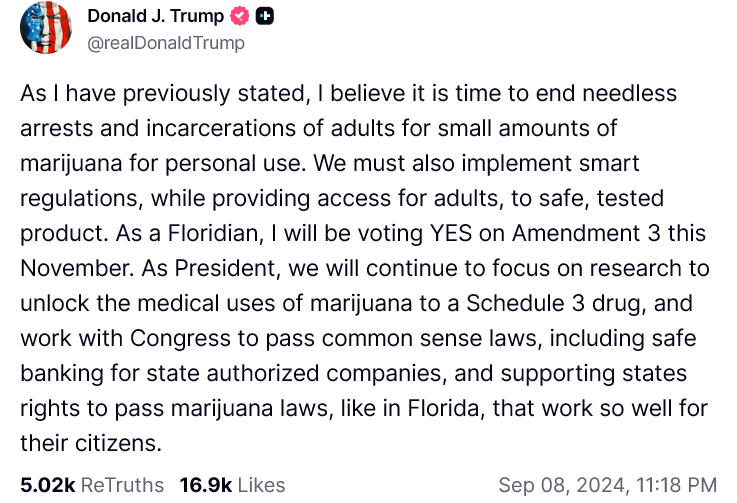Open the Donald J. Trump display name
737x503 pixels.
(x=156, y=17)
